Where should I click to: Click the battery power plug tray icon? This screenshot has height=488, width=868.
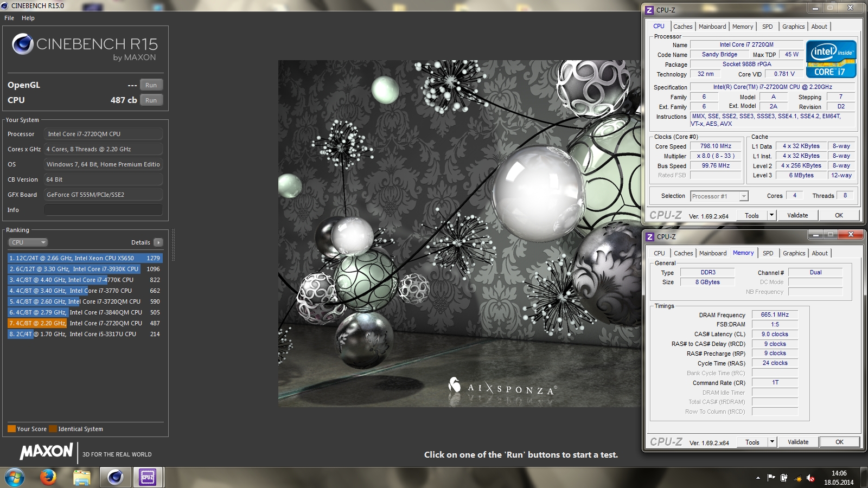click(784, 478)
